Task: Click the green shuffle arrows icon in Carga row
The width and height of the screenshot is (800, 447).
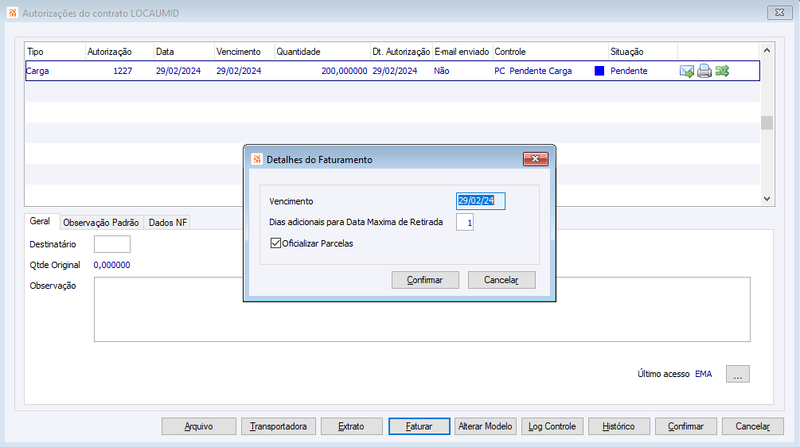Action: 722,71
